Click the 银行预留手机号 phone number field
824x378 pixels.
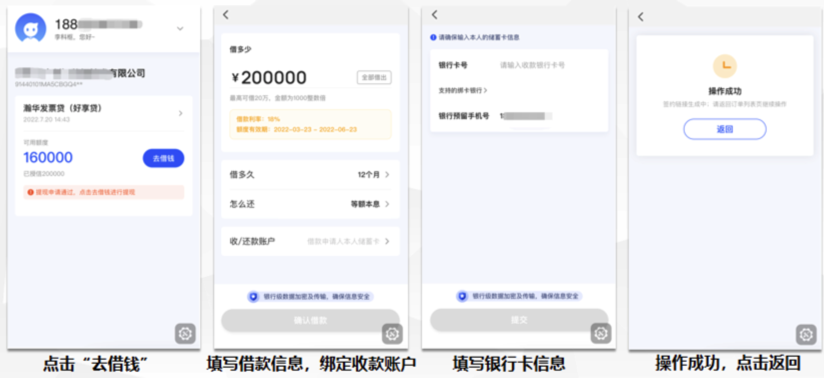pos(526,116)
